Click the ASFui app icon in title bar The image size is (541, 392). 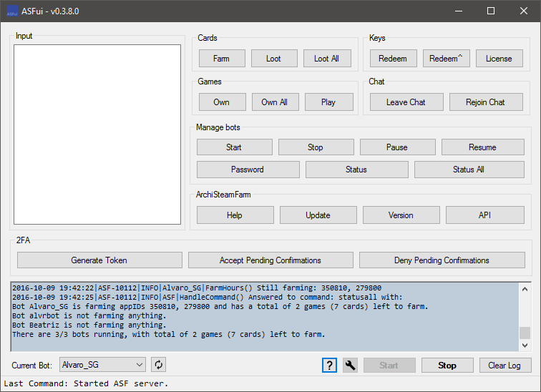coord(12,11)
